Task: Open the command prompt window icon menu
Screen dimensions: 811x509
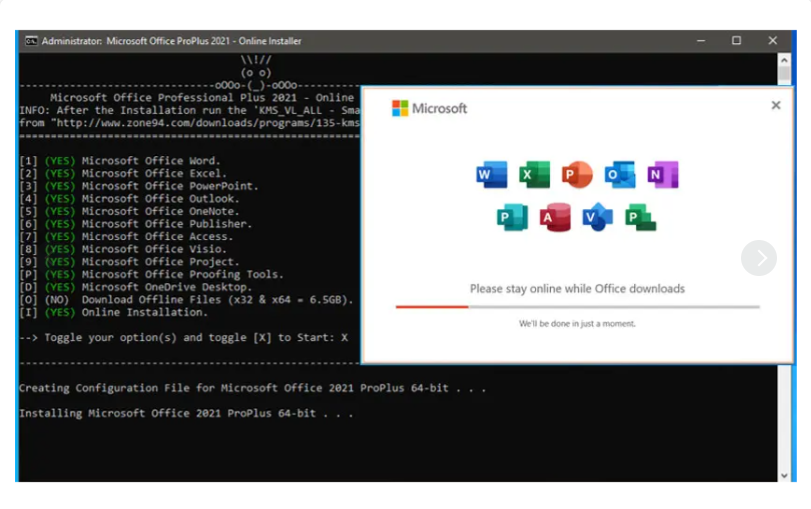Action: pyautogui.click(x=31, y=41)
